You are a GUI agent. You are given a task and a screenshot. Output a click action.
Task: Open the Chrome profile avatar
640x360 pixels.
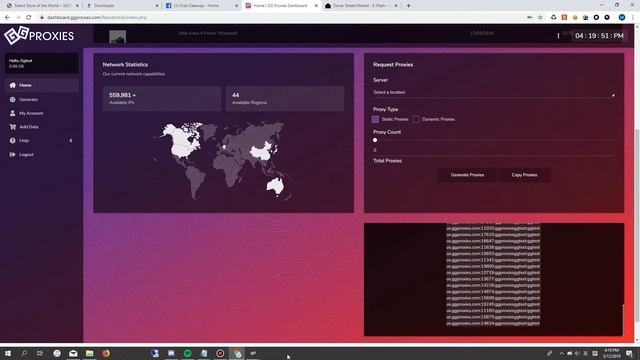point(622,18)
